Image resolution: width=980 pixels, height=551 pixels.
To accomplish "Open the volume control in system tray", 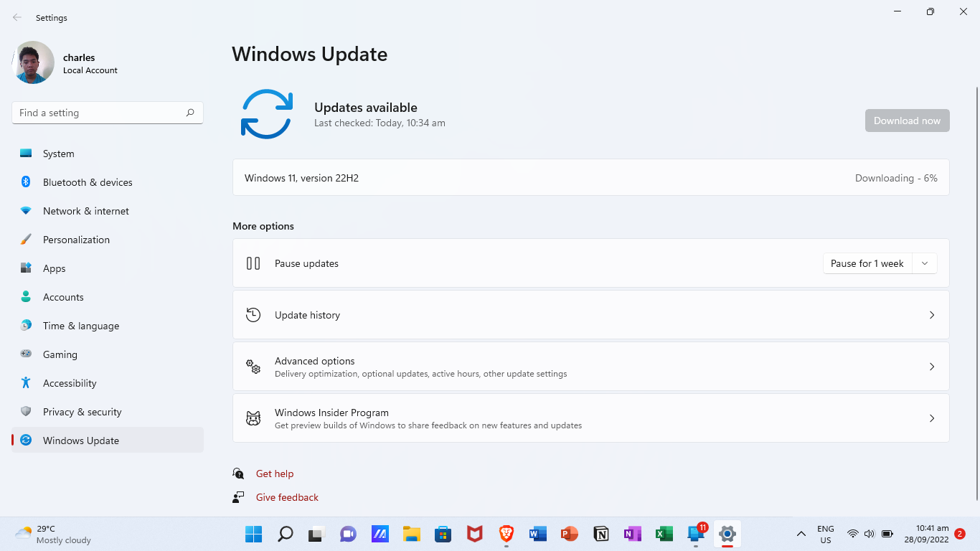I will click(870, 534).
